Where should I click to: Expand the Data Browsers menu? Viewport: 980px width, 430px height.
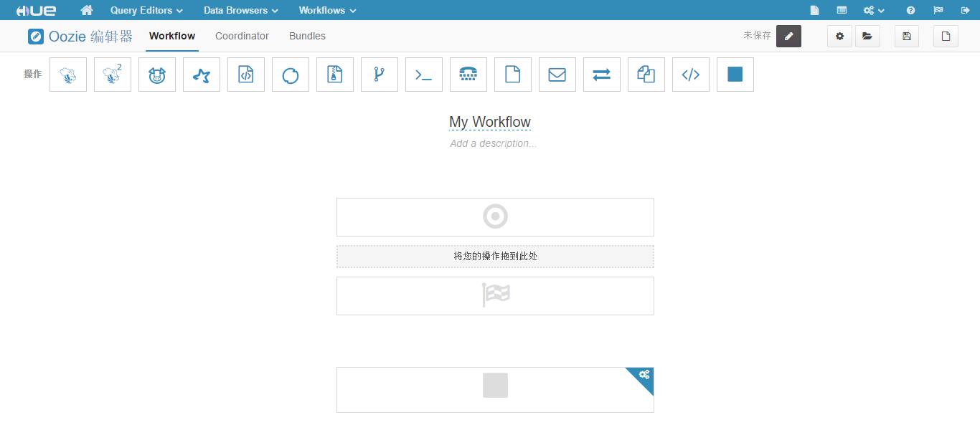coord(241,10)
